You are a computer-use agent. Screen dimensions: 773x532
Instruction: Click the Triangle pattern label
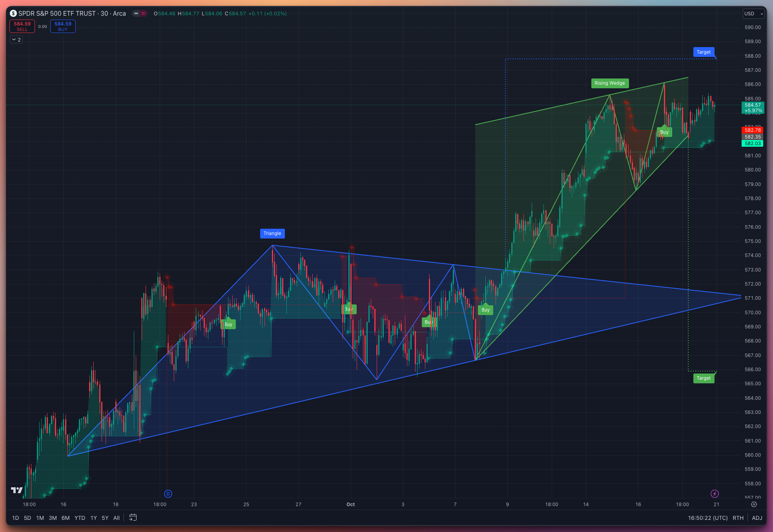272,233
